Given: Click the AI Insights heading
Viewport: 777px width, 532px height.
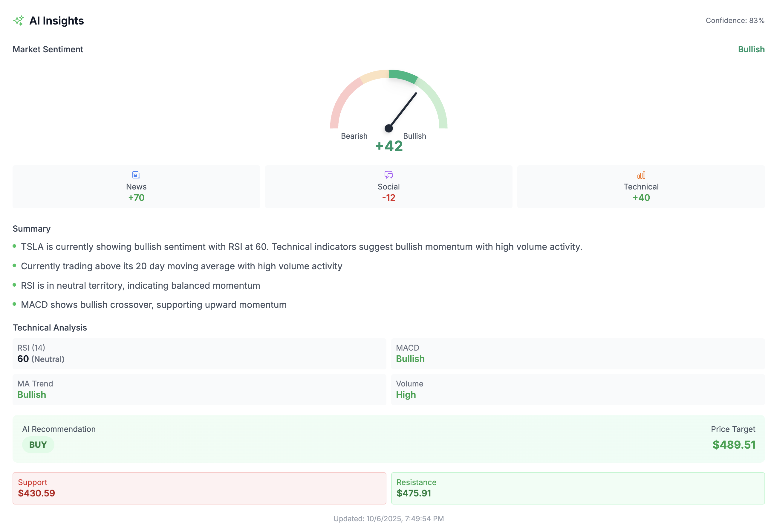Looking at the screenshot, I should (x=56, y=21).
